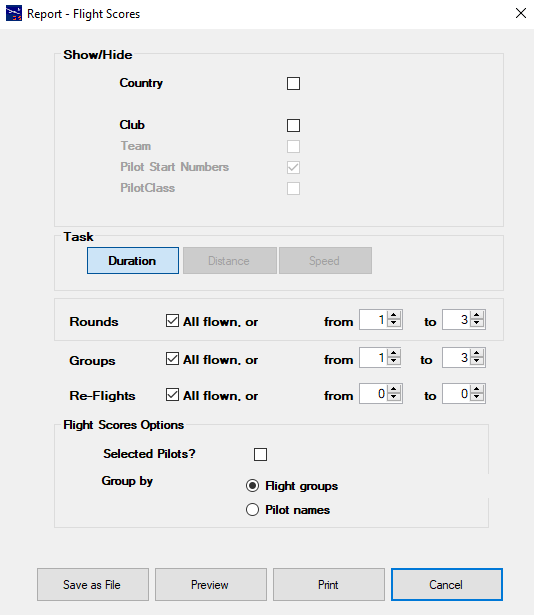
Task: Click the Save as File button
Action: 93,584
